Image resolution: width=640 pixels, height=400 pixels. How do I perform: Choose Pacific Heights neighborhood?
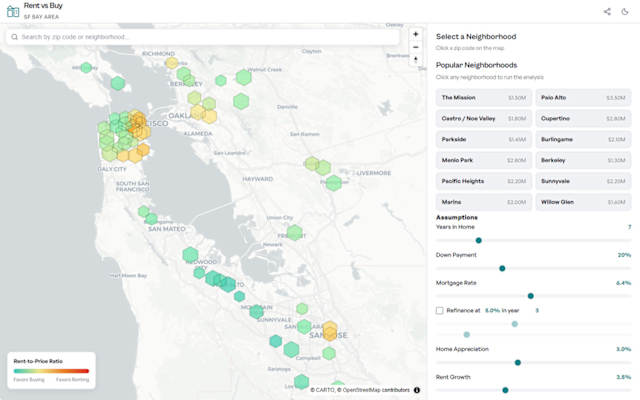[484, 181]
